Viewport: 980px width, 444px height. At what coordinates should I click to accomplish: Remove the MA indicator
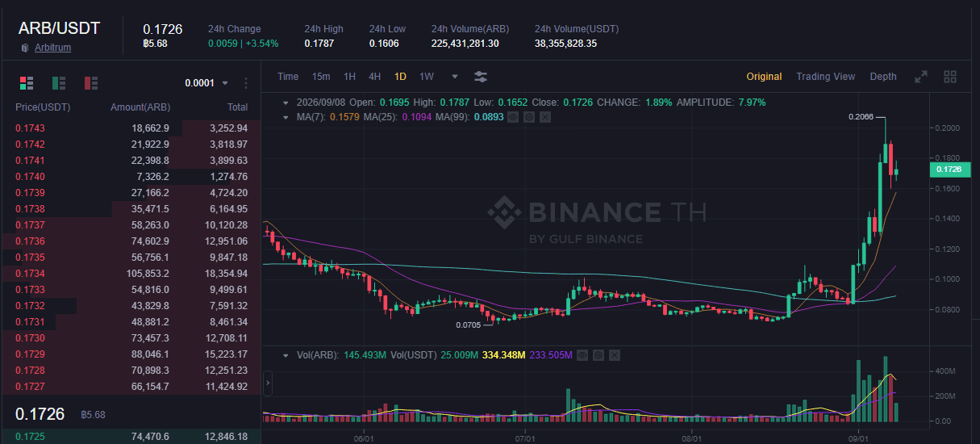545,117
